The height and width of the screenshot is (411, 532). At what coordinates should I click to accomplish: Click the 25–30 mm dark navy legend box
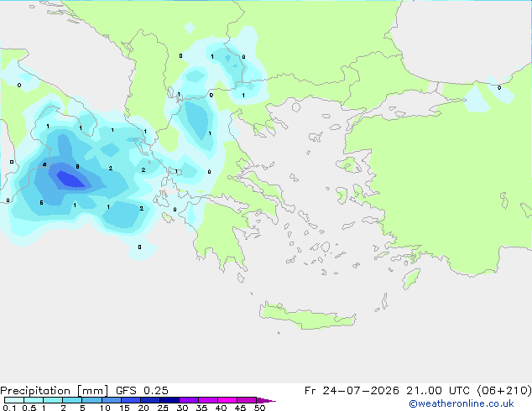click(170, 400)
